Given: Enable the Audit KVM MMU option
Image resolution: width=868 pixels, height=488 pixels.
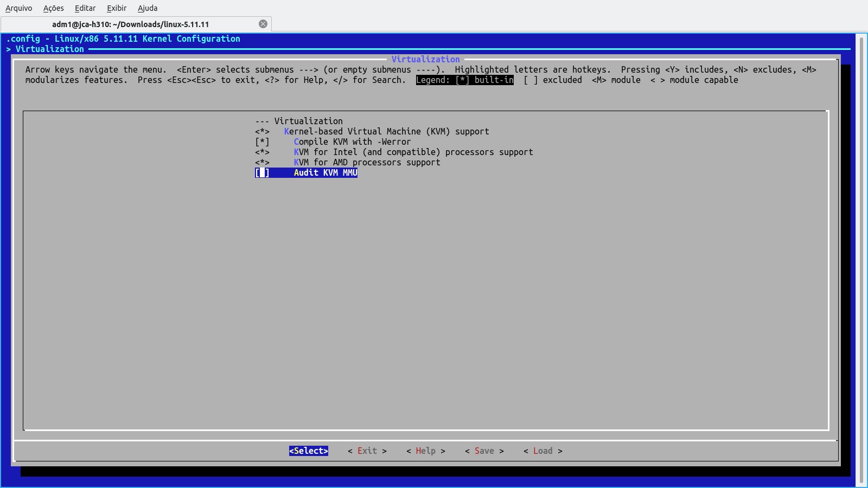Looking at the screenshot, I should click(x=262, y=172).
